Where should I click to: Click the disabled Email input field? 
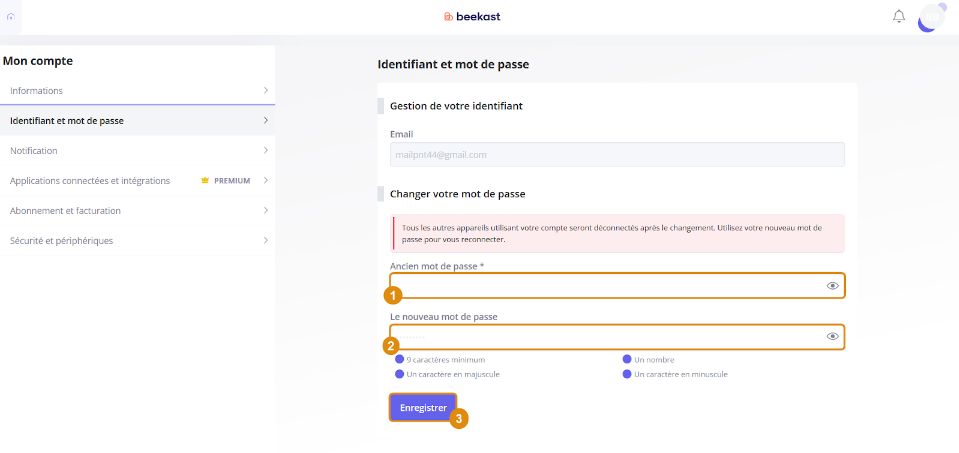point(617,155)
